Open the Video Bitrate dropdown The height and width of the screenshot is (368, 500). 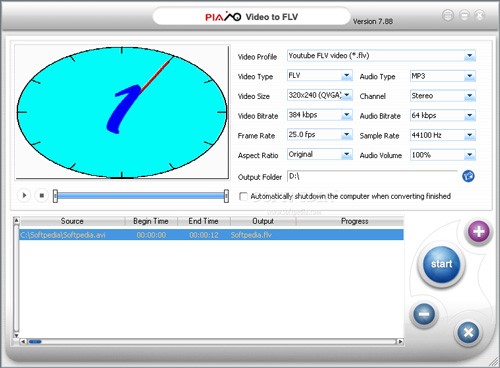347,115
